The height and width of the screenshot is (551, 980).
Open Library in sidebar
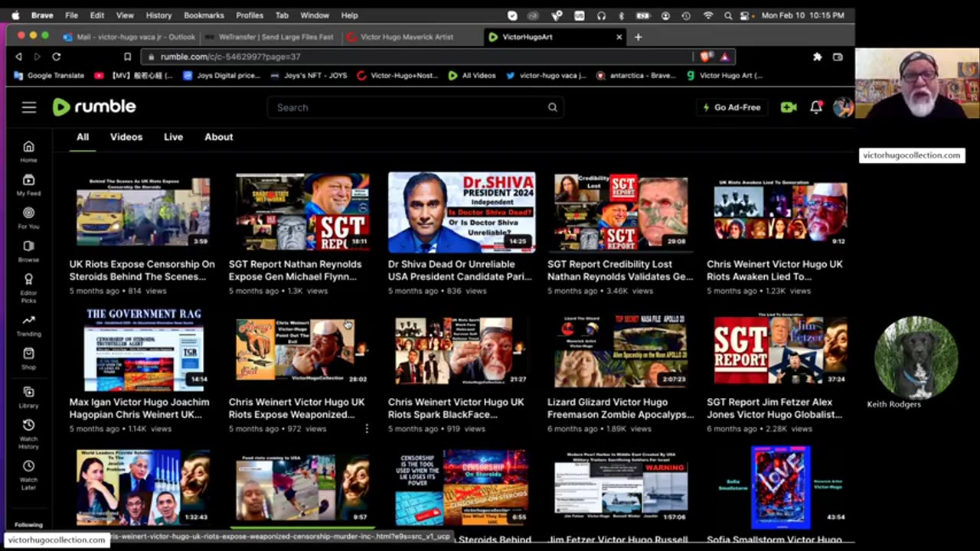click(x=28, y=396)
